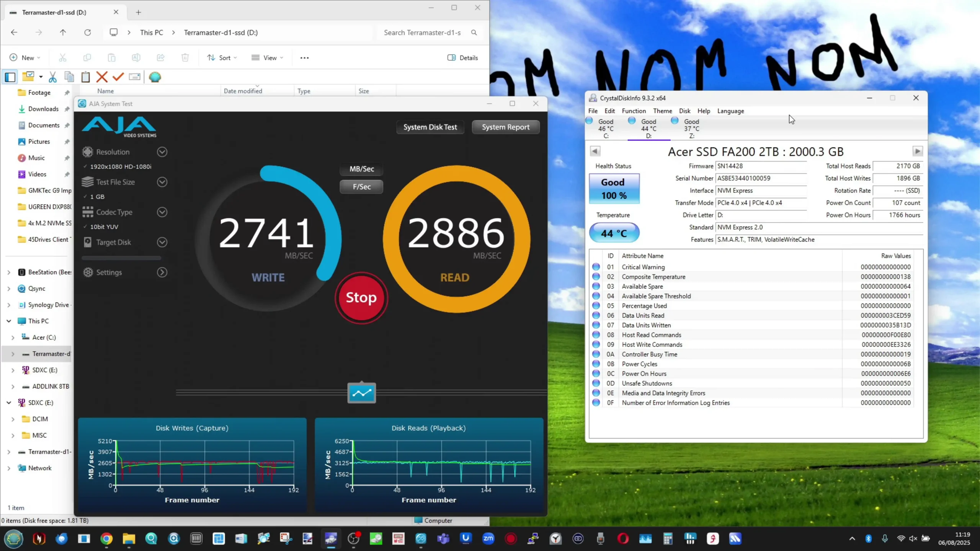This screenshot has height=551, width=980.
Task: Open the Downloads folder in sidebar
Action: pyautogui.click(x=43, y=109)
